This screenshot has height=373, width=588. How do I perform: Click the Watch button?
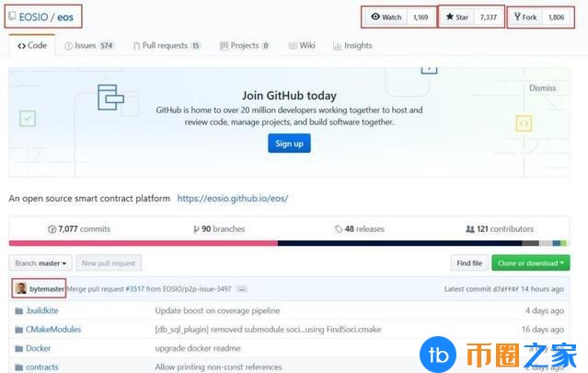pyautogui.click(x=386, y=17)
